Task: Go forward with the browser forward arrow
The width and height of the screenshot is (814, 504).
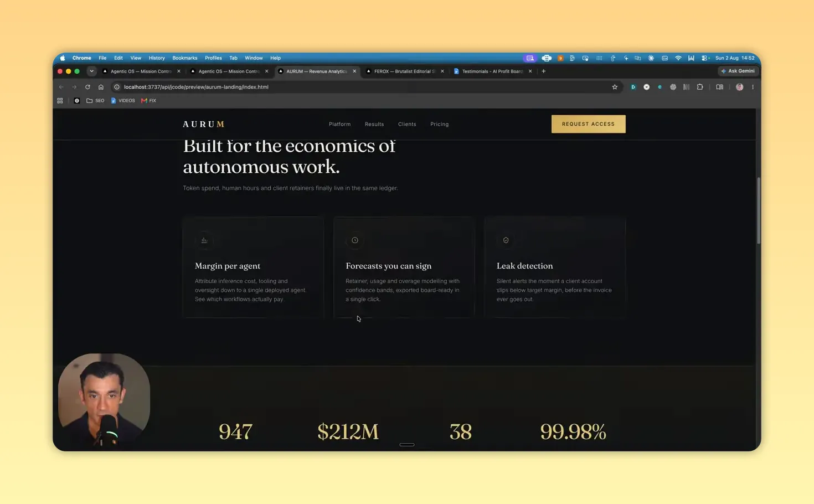Action: [x=74, y=87]
